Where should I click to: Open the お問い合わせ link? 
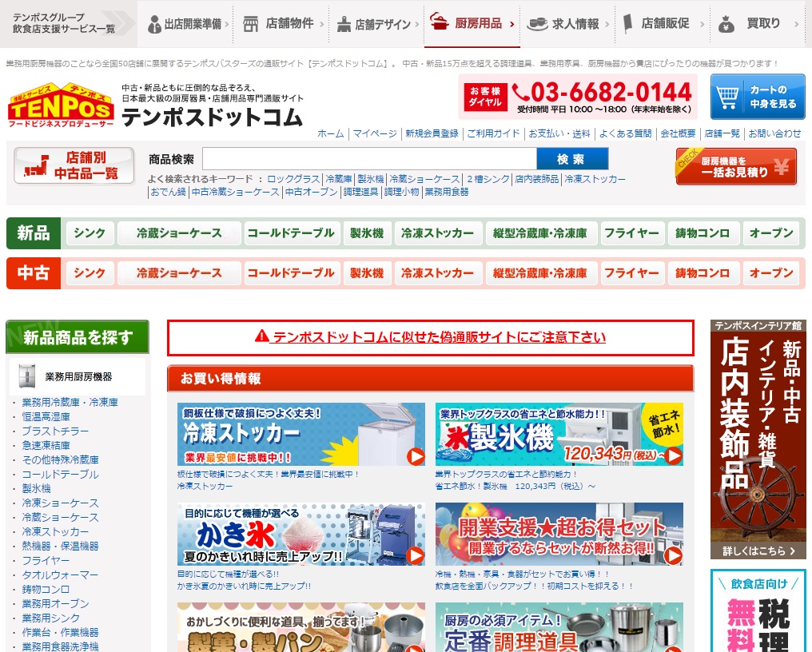[774, 133]
